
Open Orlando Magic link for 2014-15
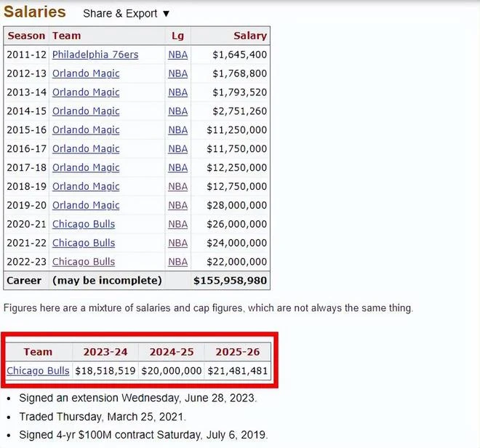pyautogui.click(x=86, y=111)
